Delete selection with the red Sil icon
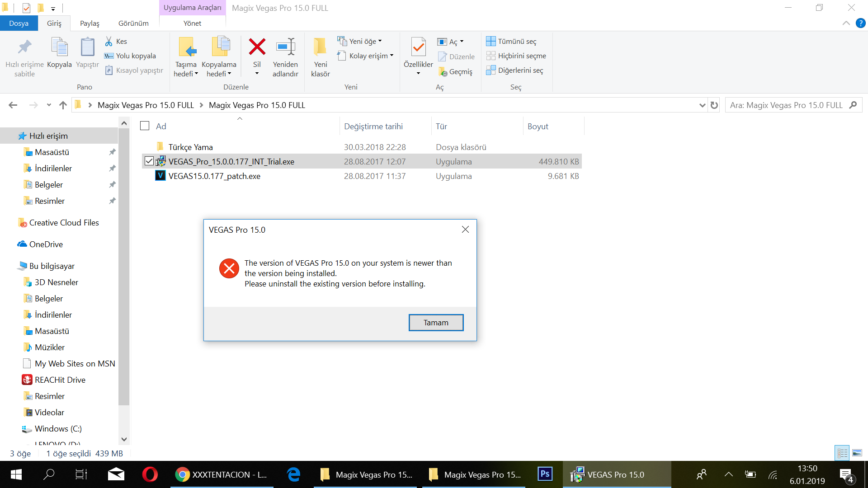The image size is (868, 488). pyautogui.click(x=257, y=47)
